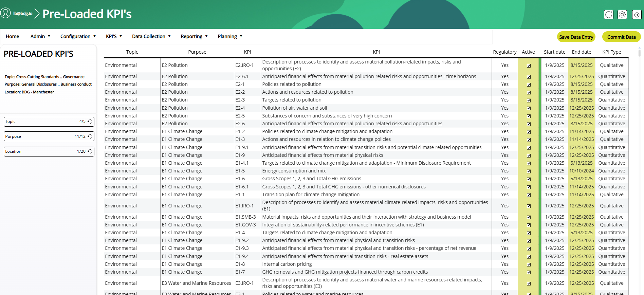Reset the Purpose filter selection
Image resolution: width=644 pixels, height=295 pixels.
[x=90, y=136]
